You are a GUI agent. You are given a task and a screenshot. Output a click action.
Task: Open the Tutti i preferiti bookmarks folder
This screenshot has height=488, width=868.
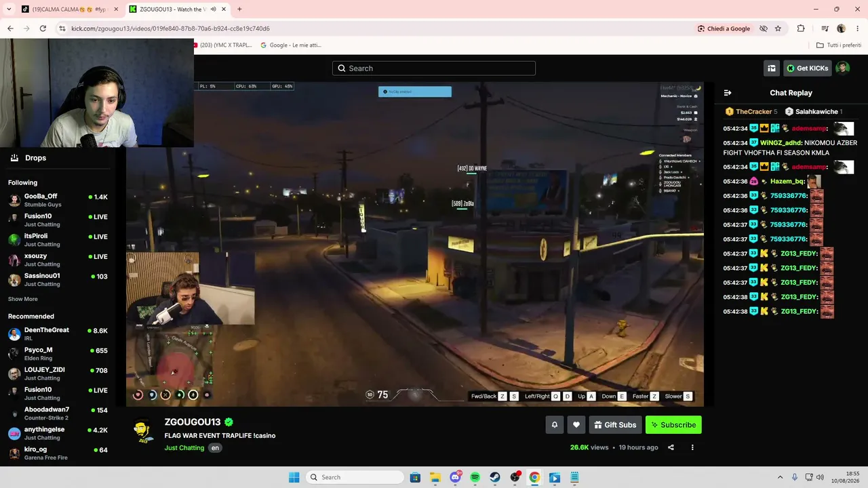click(x=839, y=45)
